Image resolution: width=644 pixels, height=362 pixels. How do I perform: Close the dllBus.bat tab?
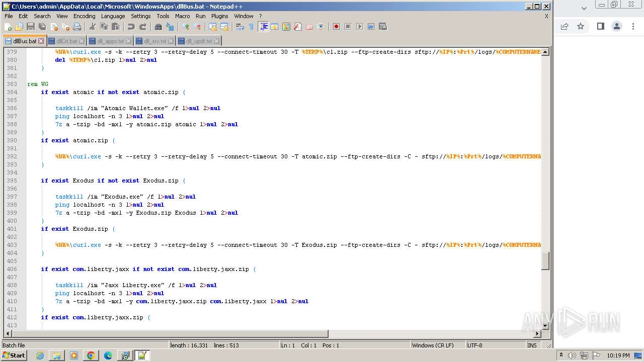point(41,41)
